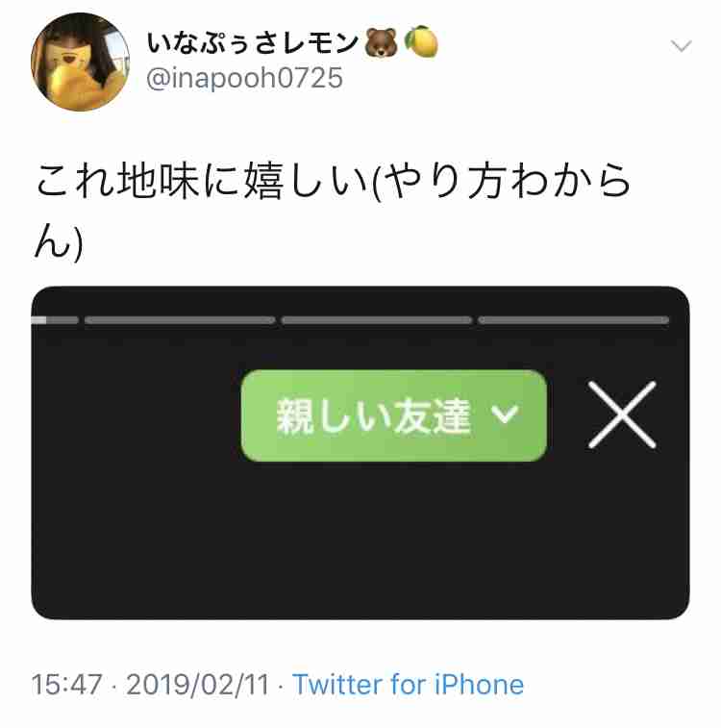Click the tweet's trailing ん) text line
Screen dimensions: 721x728
[x=58, y=241]
